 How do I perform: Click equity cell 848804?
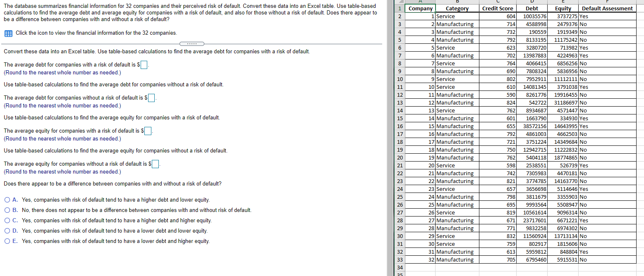pos(563,252)
